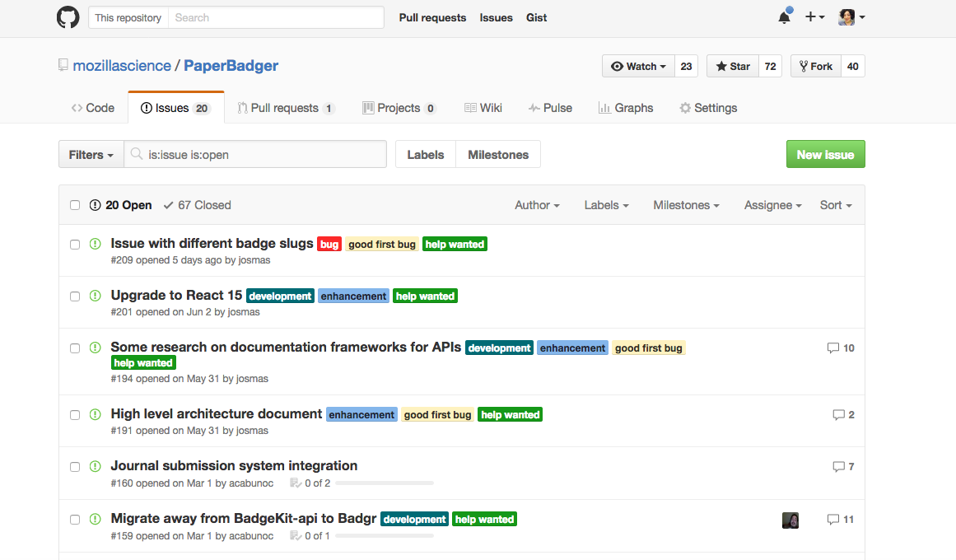Image resolution: width=956 pixels, height=560 pixels.
Task: Check the box for Migrate away from BadgeKit-api
Action: [x=75, y=520]
